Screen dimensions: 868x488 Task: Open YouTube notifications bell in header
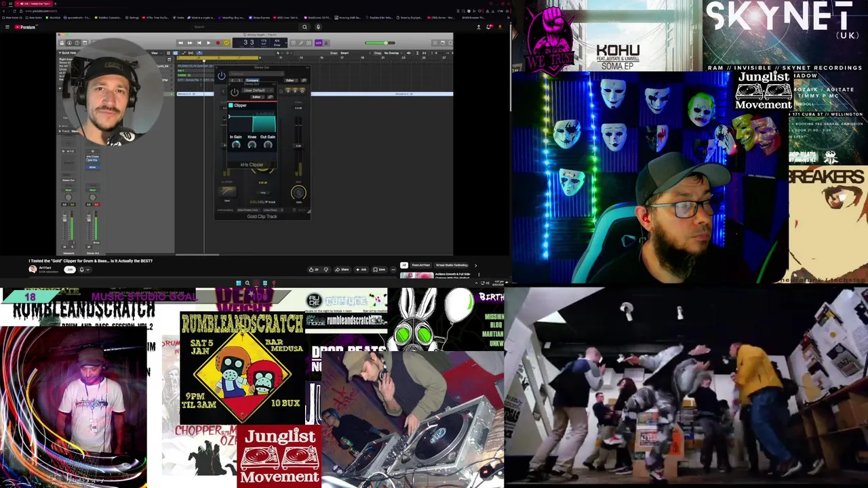point(488,27)
